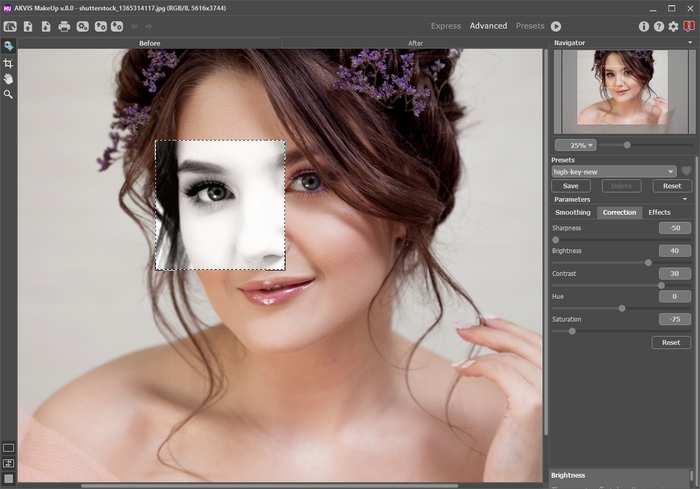Select the Crop tool
The height and width of the screenshot is (489, 700).
click(8, 63)
